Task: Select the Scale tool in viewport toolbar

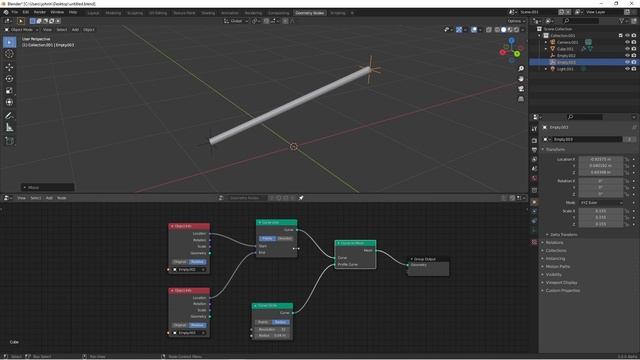Action: pyautogui.click(x=9, y=91)
